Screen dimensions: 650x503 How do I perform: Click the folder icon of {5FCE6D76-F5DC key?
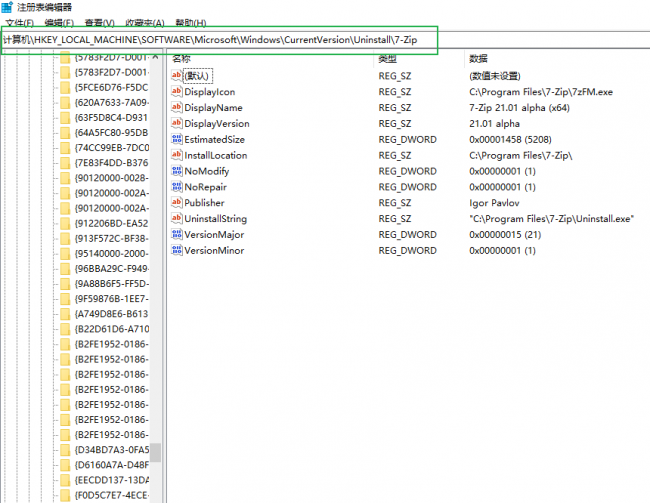point(65,87)
